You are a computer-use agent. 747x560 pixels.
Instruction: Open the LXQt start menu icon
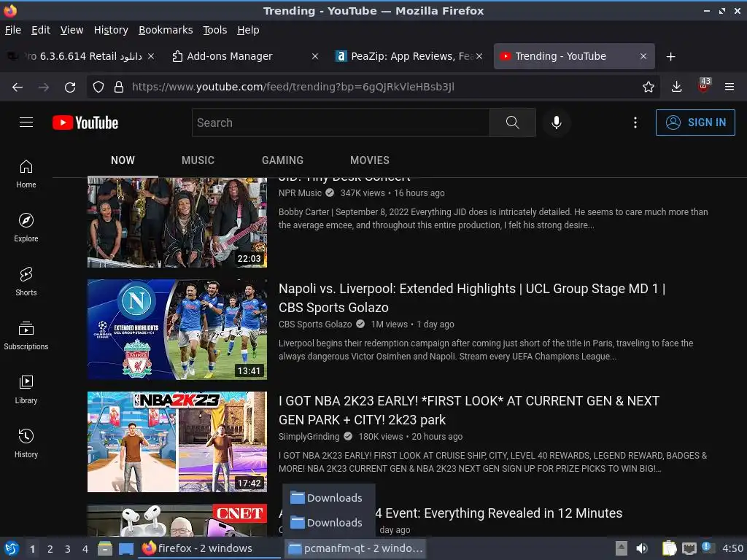click(12, 548)
